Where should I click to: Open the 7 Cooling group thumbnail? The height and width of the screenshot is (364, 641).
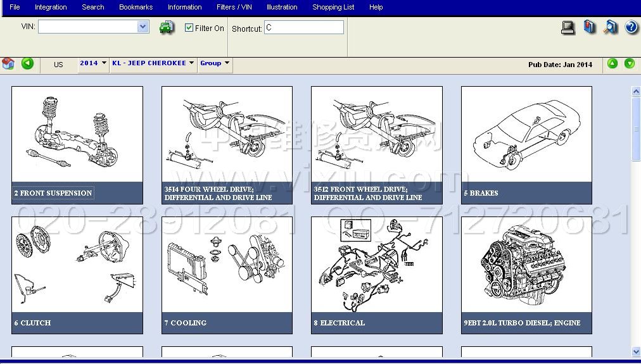(x=227, y=275)
